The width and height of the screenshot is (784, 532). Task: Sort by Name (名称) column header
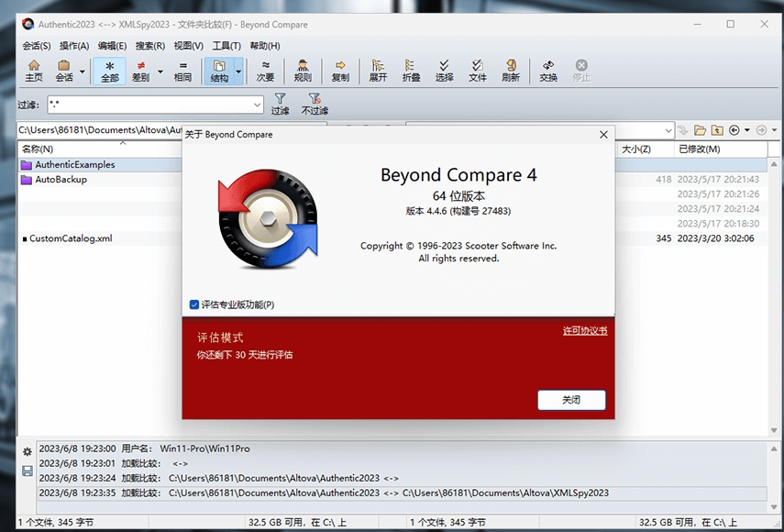point(37,149)
